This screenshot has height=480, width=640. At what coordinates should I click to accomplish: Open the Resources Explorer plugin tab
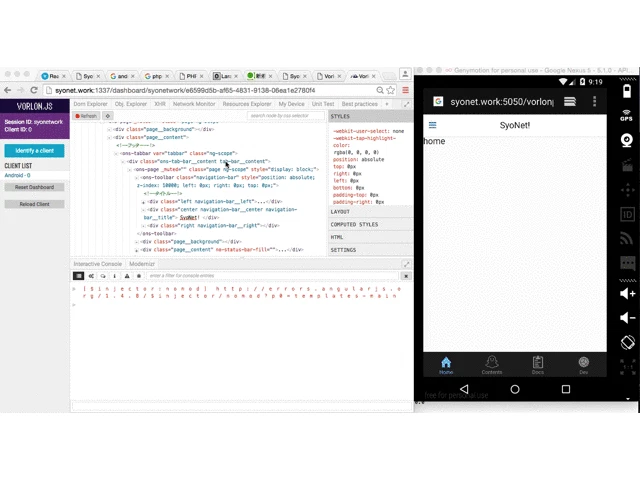tap(247, 104)
